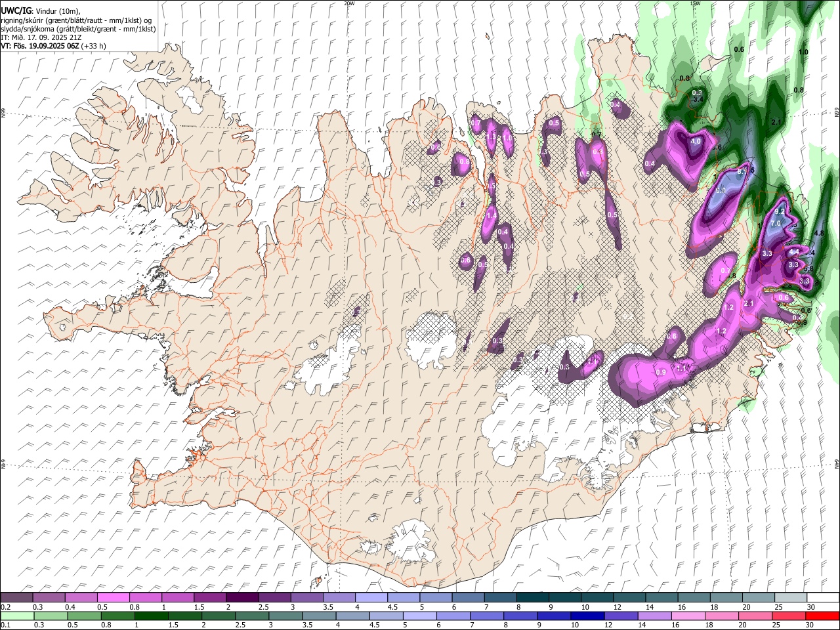
Task: Click the red bottom-row swatch labeled 30
Action: 822,616
